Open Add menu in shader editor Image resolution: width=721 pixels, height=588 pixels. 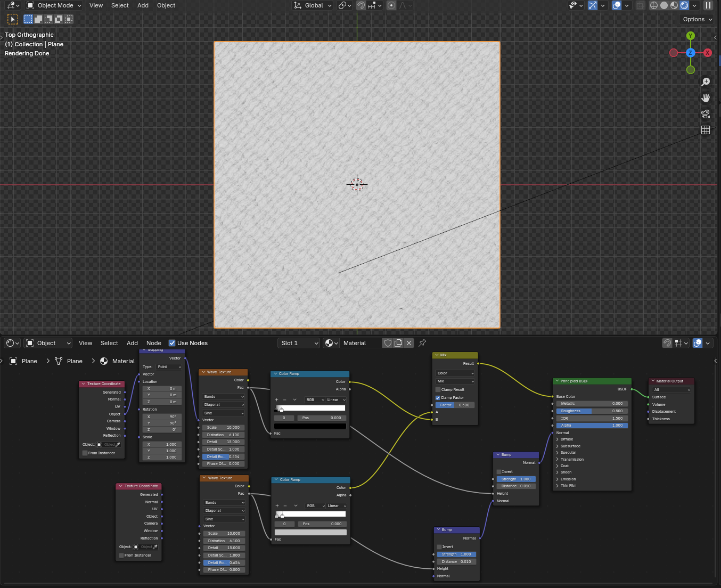[x=132, y=343]
